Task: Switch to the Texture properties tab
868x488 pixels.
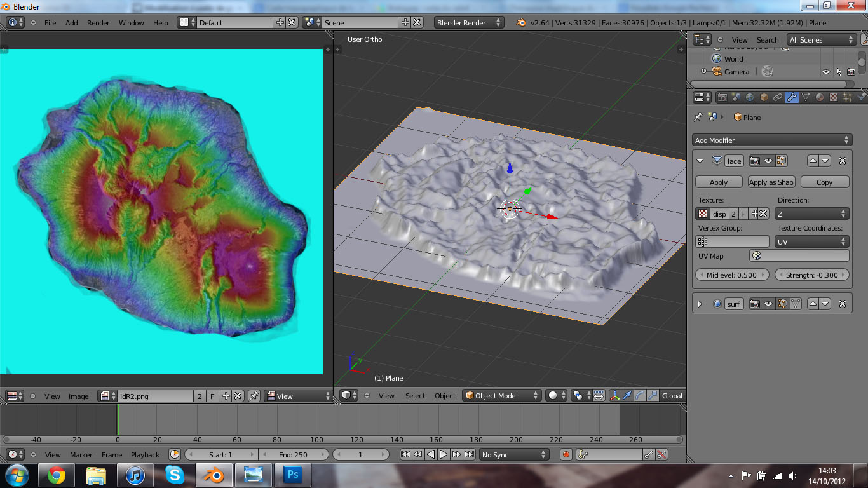Action: (x=833, y=97)
